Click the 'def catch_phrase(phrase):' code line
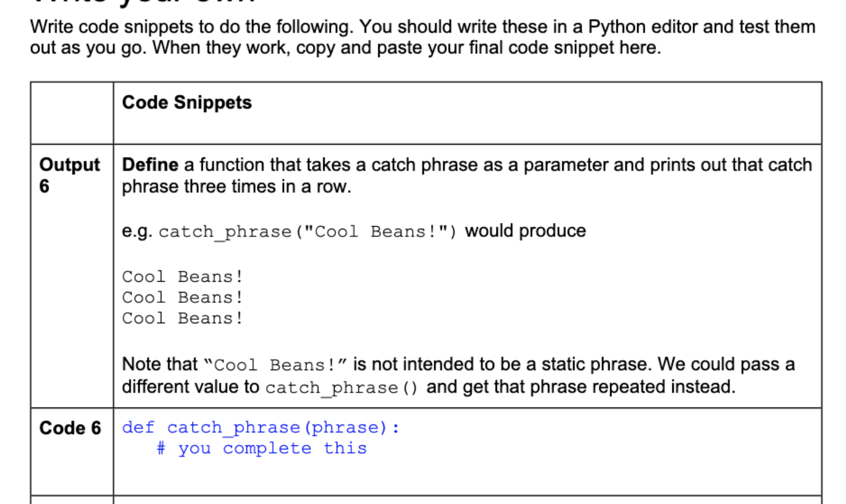Screen dimensions: 846x504 (x=261, y=428)
